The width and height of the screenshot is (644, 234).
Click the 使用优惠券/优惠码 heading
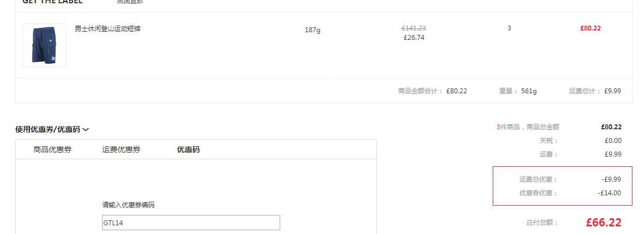point(48,129)
